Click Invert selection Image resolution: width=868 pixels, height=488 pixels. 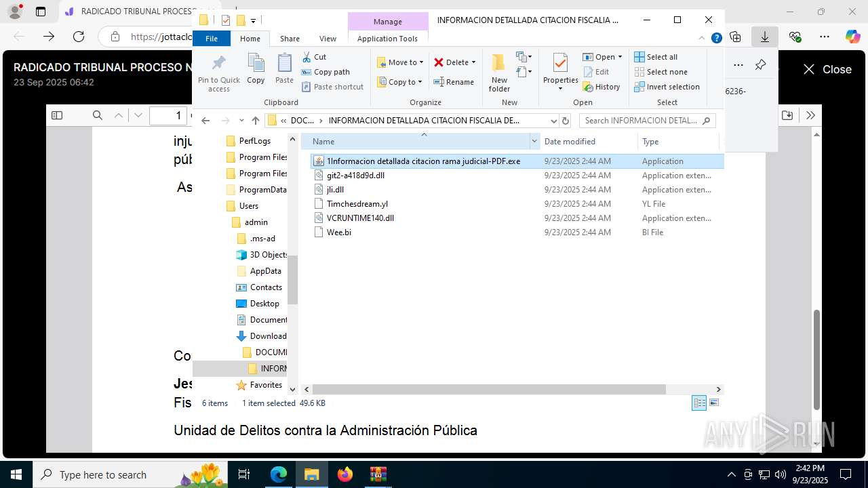(x=667, y=87)
